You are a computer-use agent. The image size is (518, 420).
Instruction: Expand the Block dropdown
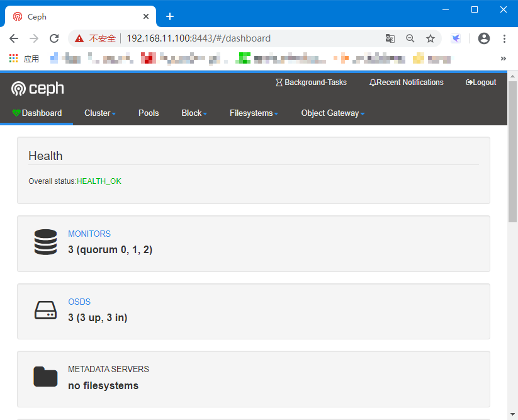click(x=193, y=113)
